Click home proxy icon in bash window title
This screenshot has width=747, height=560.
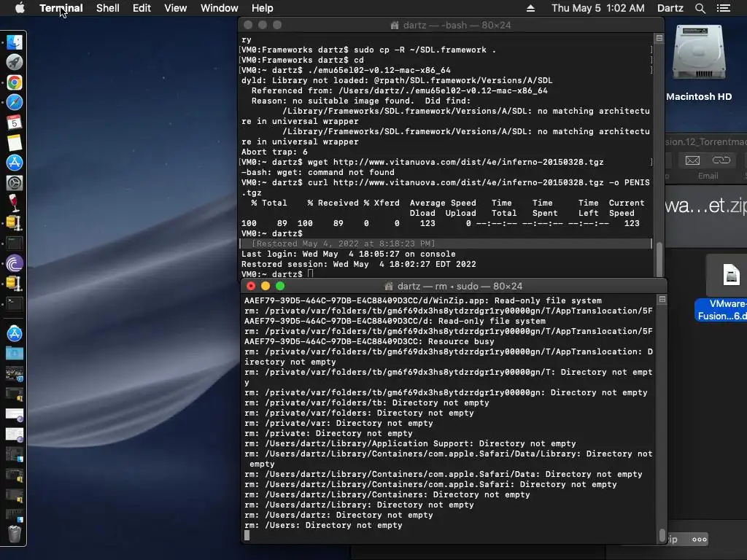(395, 26)
